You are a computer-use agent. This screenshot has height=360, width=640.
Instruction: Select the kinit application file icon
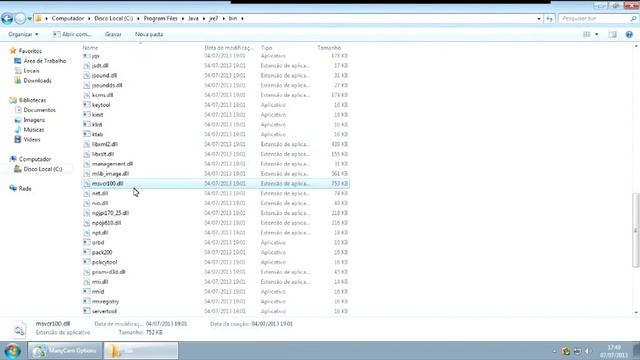[87, 115]
